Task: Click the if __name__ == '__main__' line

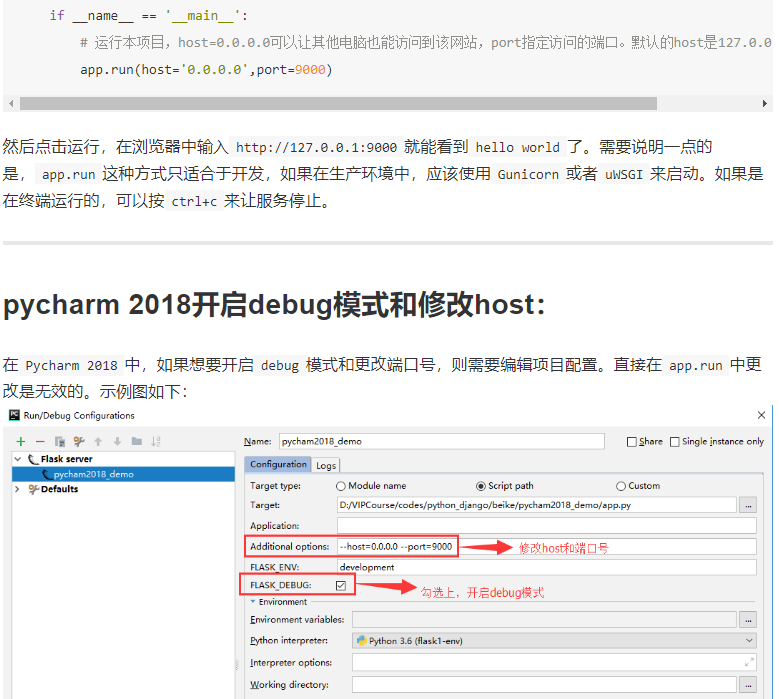Action: tap(149, 16)
